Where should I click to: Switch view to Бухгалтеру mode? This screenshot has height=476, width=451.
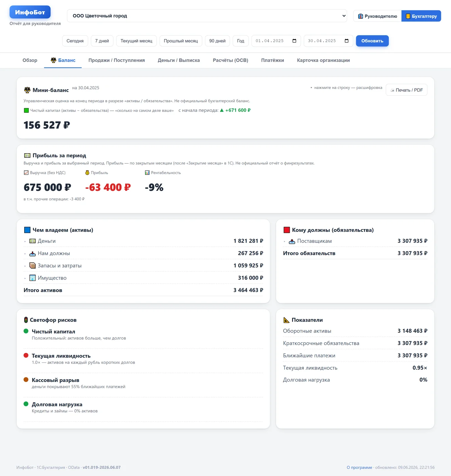[421, 16]
